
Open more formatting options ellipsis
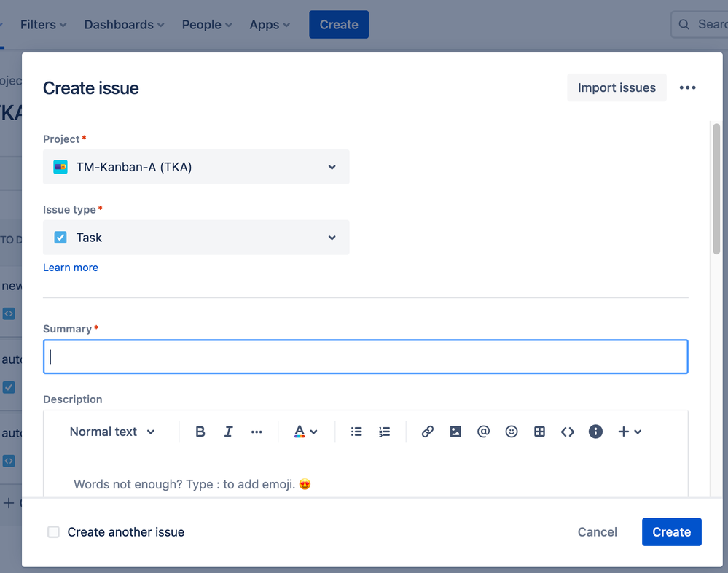click(257, 432)
